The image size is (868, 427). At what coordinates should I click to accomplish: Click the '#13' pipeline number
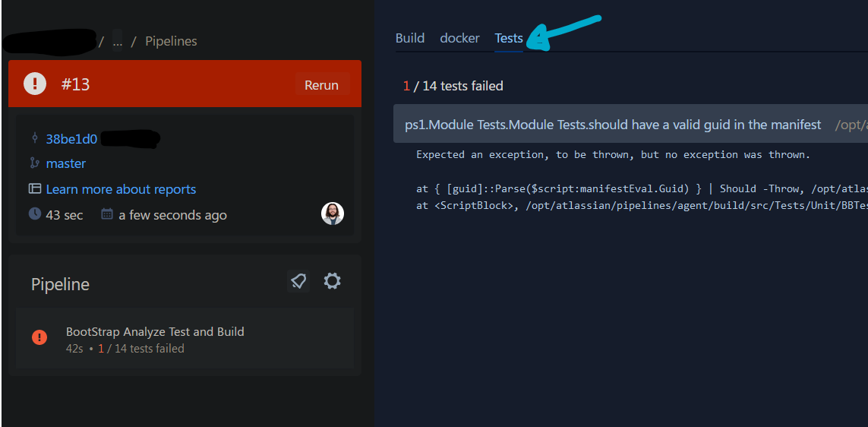[x=75, y=85]
